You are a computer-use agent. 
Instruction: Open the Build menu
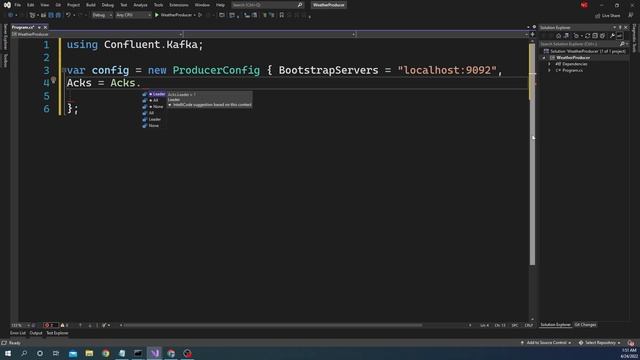(x=91, y=5)
